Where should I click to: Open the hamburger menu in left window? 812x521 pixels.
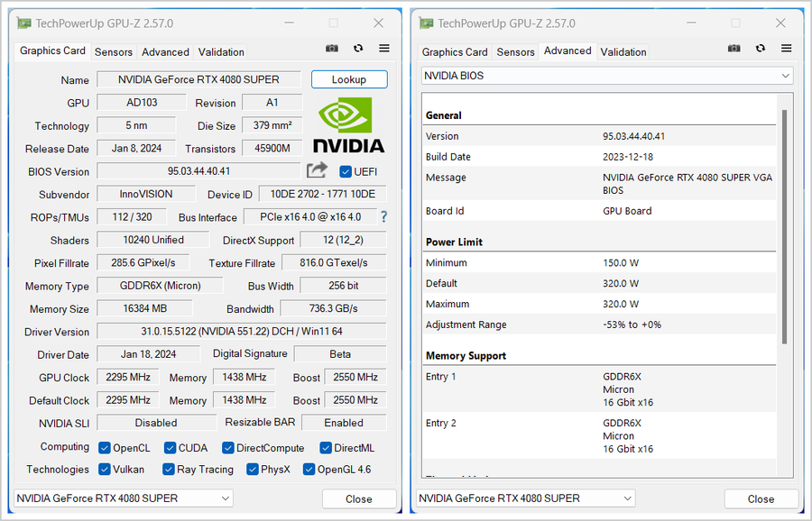384,49
